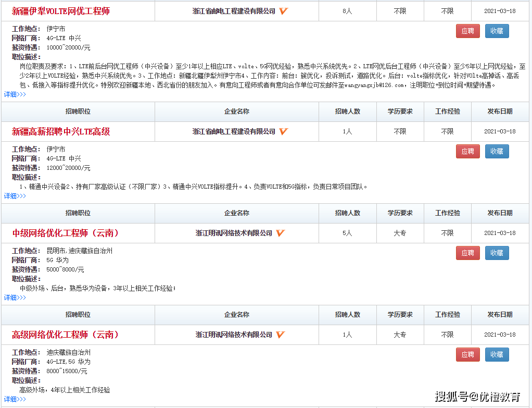Image resolution: width=532 pixels, height=408 pixels.
Task: Click 工作经验 header above 中级网络优化 row
Action: [448, 213]
